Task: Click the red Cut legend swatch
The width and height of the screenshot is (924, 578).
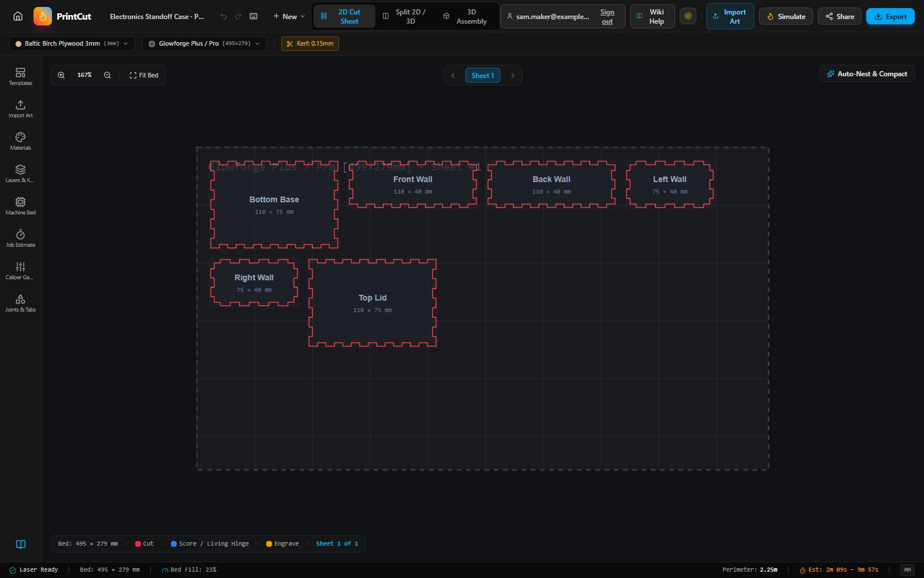Action: (138, 544)
